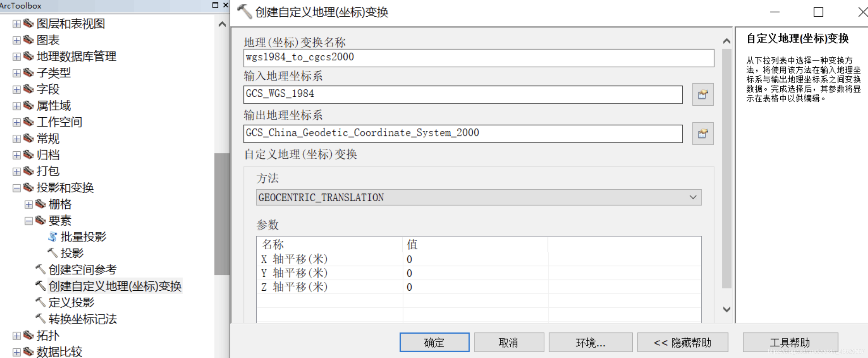The width and height of the screenshot is (868, 358).
Task: Click the << 隐藏帮助 button
Action: [682, 342]
